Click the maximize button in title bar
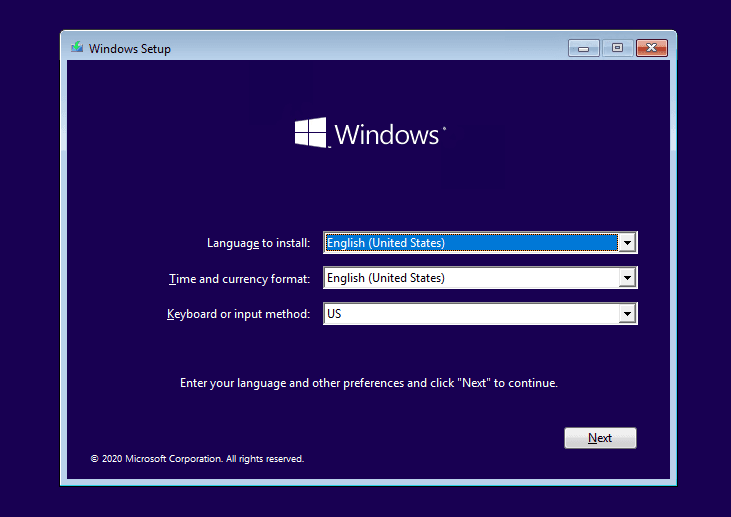The width and height of the screenshot is (731, 517). [x=617, y=48]
